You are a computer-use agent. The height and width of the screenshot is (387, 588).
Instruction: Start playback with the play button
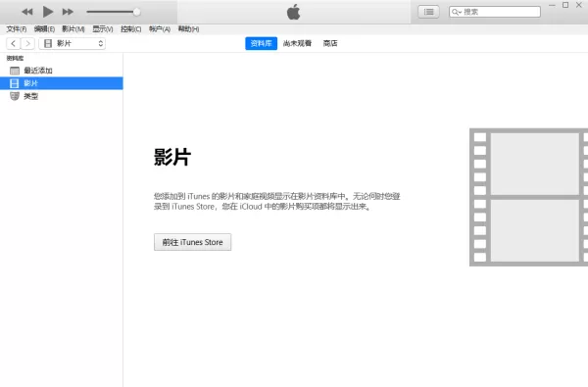[x=48, y=12]
